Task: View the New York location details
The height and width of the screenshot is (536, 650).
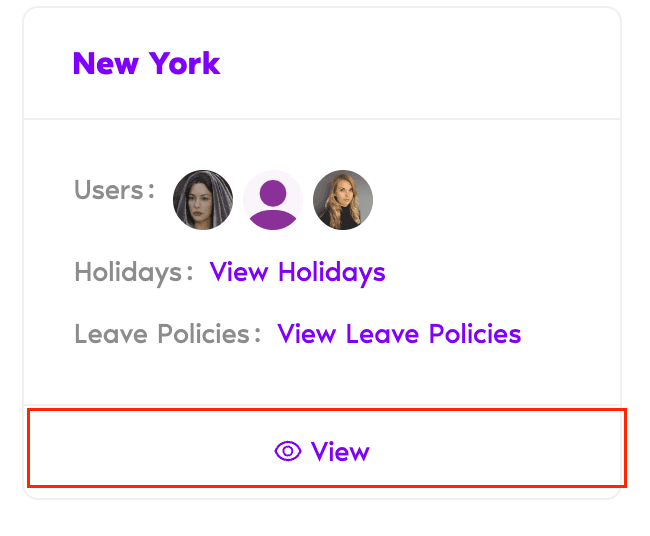Action: [x=325, y=452]
